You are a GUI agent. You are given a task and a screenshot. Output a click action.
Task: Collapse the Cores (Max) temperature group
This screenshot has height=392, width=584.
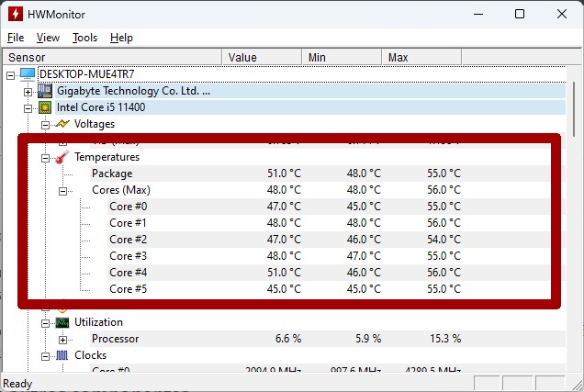pyautogui.click(x=62, y=191)
